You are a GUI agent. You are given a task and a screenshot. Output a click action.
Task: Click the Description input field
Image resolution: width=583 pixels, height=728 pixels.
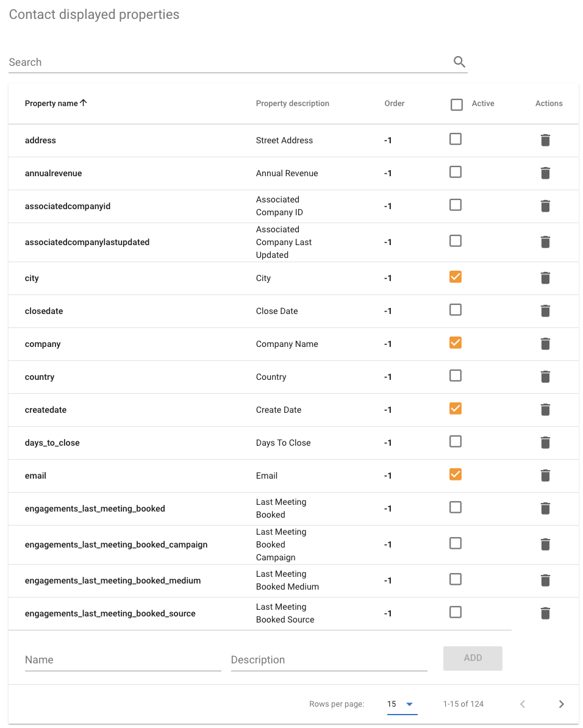click(329, 660)
